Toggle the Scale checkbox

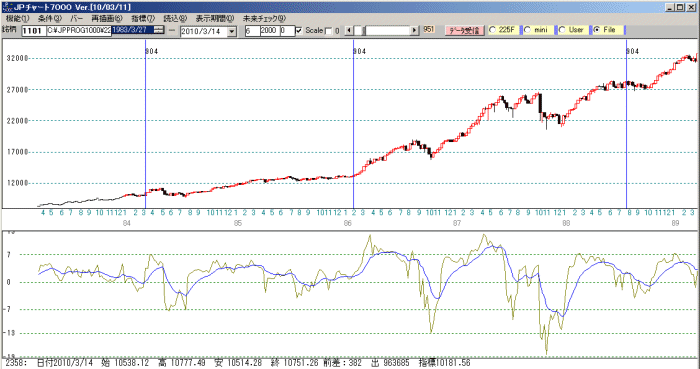click(x=299, y=31)
